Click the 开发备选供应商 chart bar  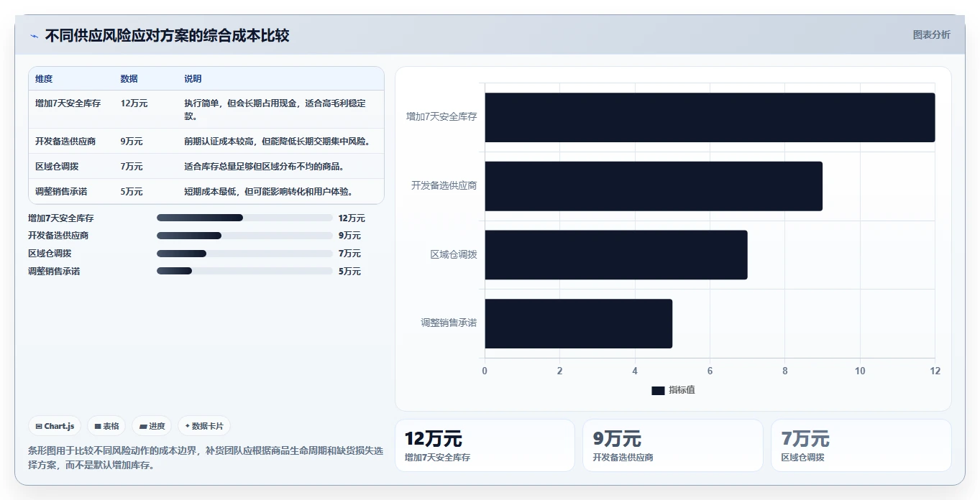click(654, 186)
